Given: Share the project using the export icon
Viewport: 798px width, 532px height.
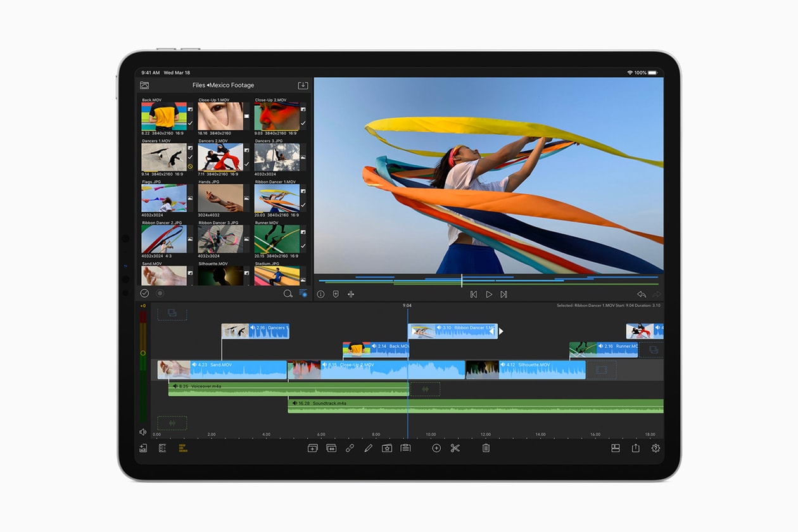Looking at the screenshot, I should coord(636,448).
